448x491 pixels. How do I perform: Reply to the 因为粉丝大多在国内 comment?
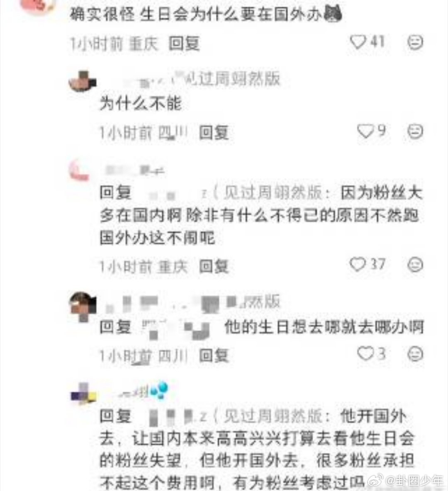214,267
